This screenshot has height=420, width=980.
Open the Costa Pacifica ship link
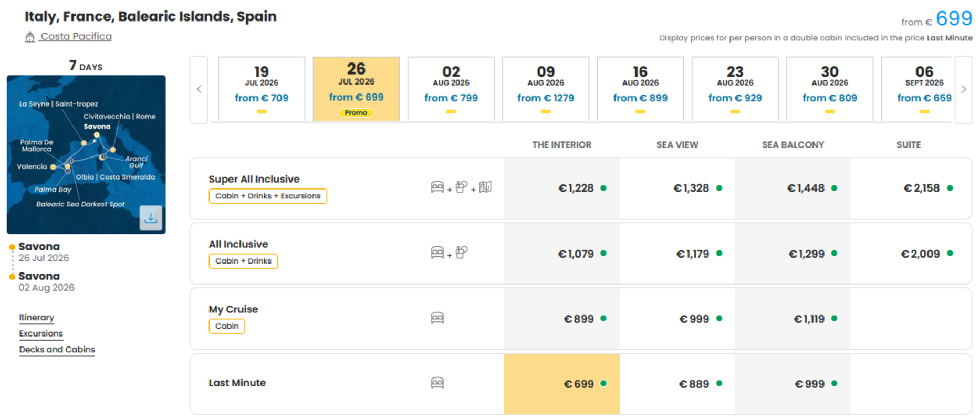coord(76,36)
